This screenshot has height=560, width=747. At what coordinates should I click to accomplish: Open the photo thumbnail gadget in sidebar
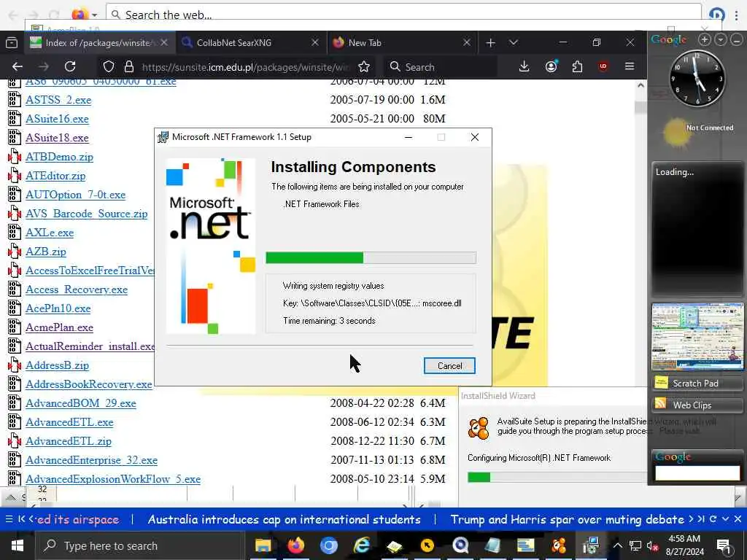pos(697,337)
